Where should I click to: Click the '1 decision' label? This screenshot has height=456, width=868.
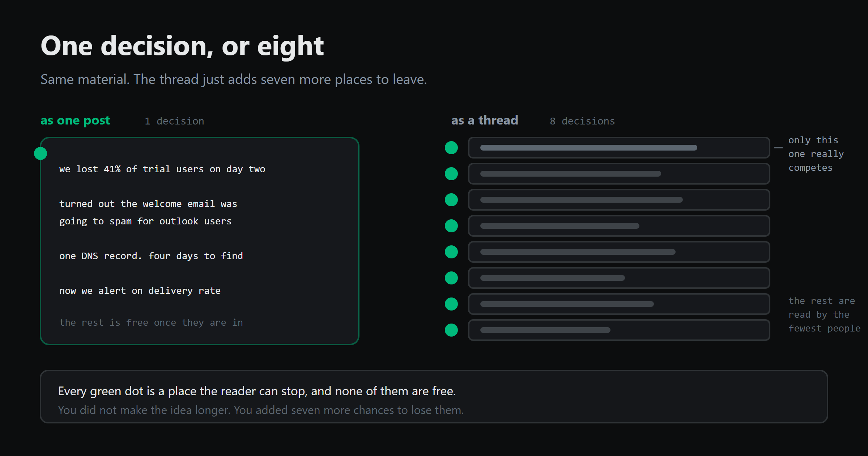pos(174,121)
